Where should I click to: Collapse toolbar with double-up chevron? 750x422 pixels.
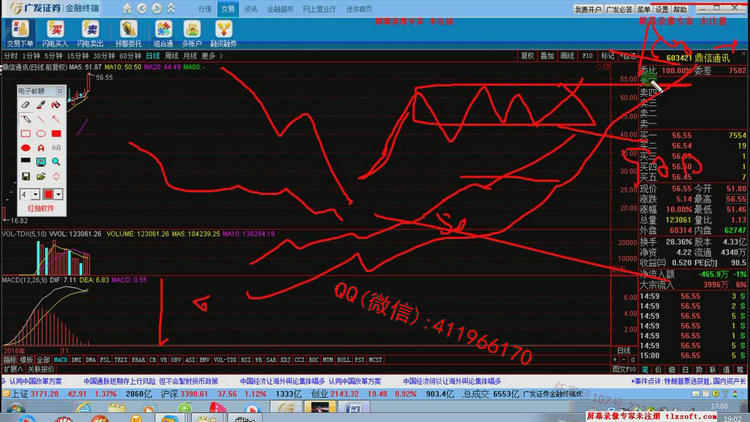pyautogui.click(x=171, y=8)
